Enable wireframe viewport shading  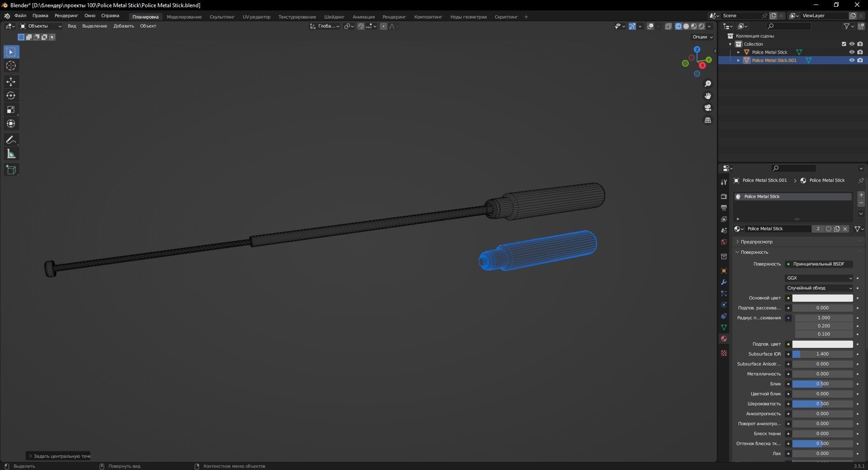(x=678, y=26)
